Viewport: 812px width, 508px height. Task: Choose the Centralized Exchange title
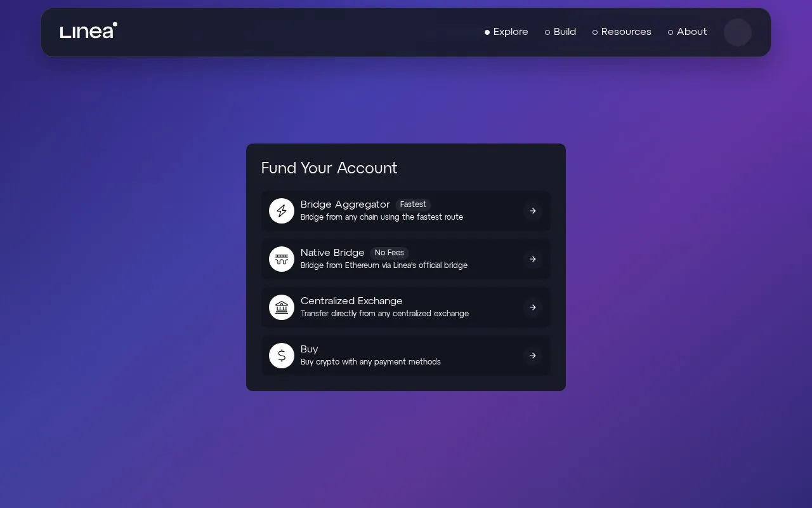coord(351,301)
